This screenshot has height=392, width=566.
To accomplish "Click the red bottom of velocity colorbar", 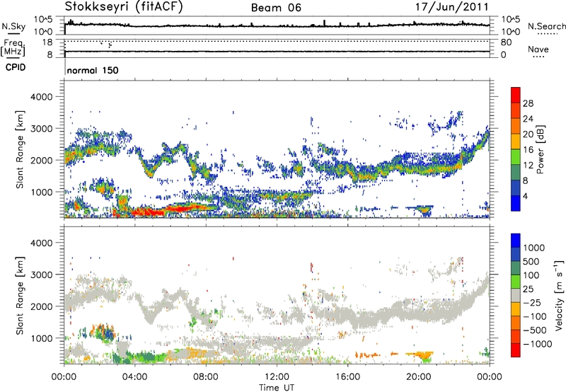I will 516,350.
